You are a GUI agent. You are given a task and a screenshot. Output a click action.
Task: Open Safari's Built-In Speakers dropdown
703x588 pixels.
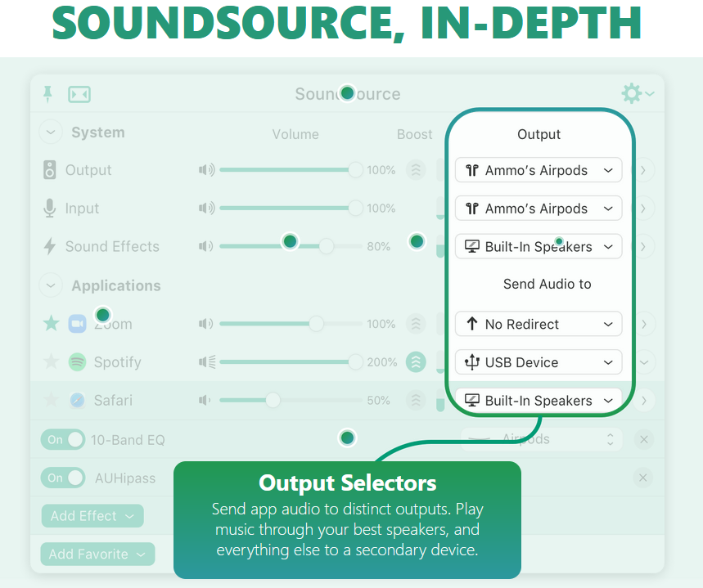[539, 400]
